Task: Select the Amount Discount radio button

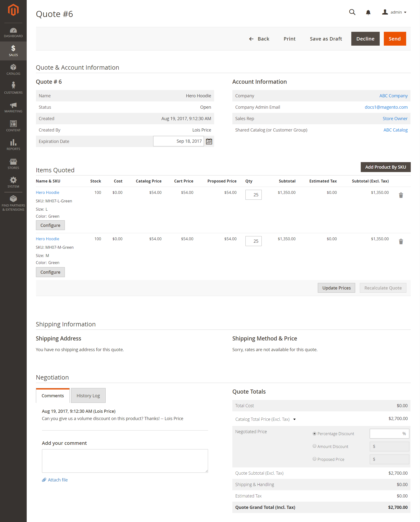Action: [x=314, y=446]
